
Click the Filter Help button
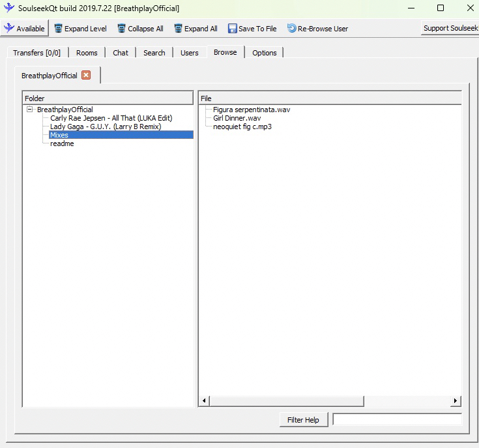click(x=303, y=420)
